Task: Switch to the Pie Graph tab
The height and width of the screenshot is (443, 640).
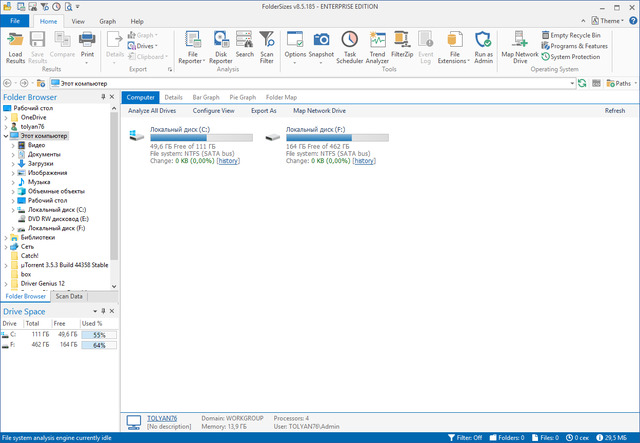Action: click(242, 97)
